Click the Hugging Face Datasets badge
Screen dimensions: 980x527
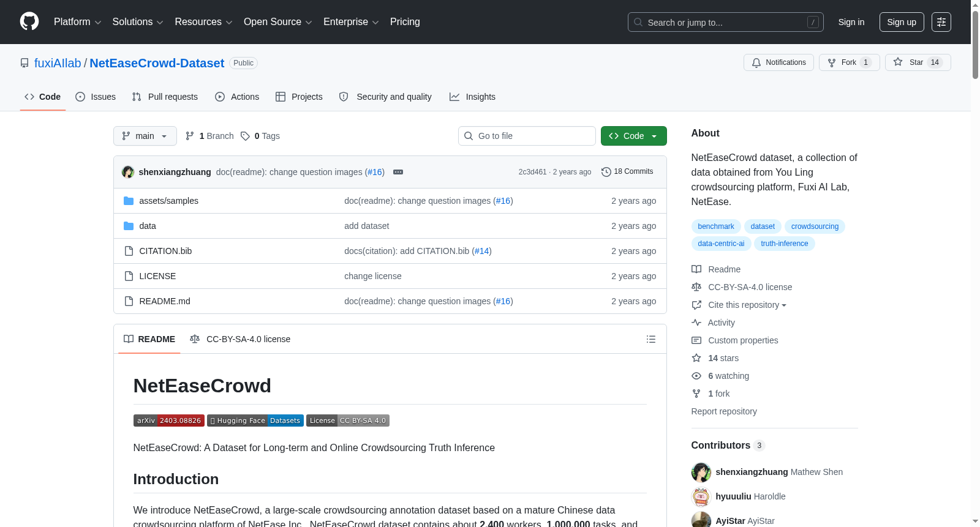pyautogui.click(x=255, y=420)
